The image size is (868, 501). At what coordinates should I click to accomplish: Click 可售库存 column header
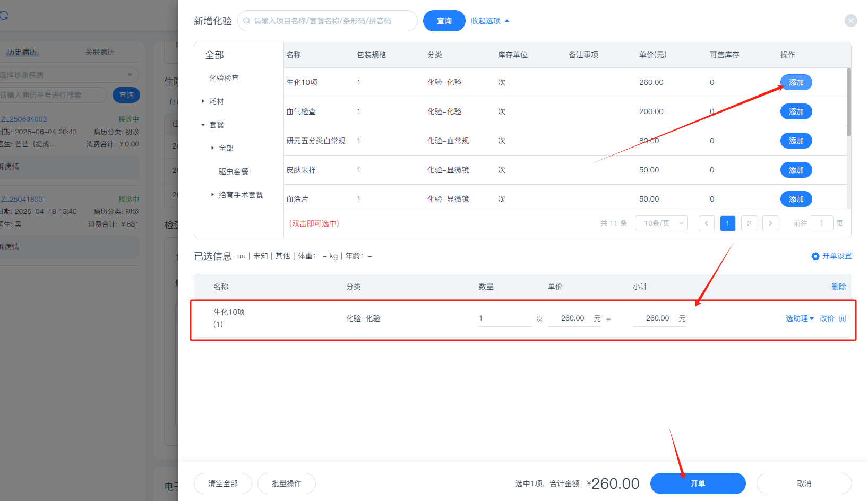[725, 55]
